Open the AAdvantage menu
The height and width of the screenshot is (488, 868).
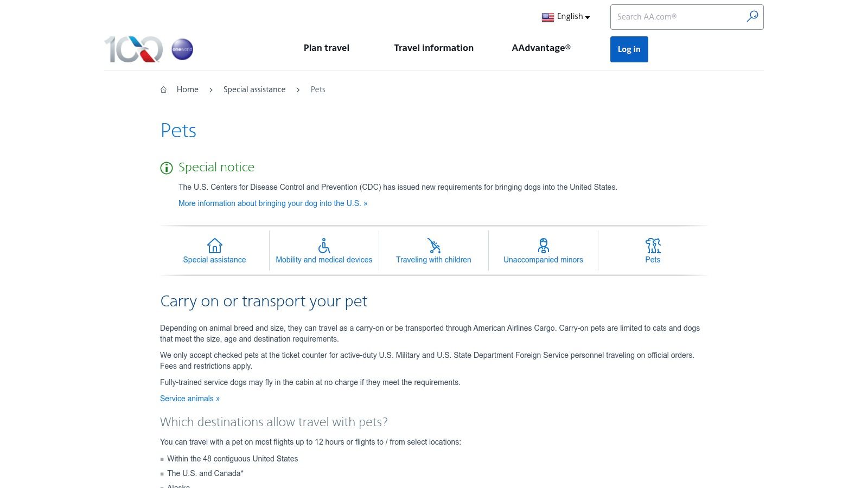(x=541, y=48)
